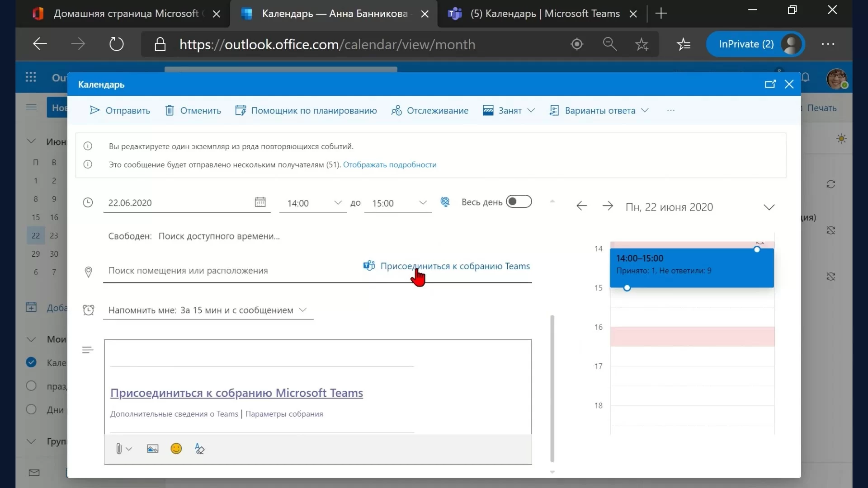Go to previous day in side calendar
Viewport: 868px width, 488px height.
click(582, 206)
